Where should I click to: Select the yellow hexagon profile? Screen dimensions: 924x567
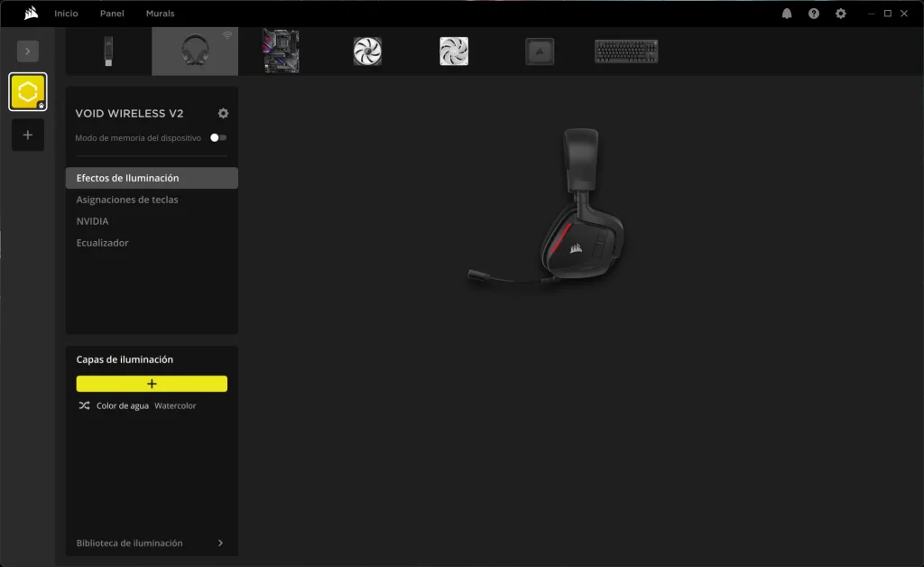(x=28, y=92)
